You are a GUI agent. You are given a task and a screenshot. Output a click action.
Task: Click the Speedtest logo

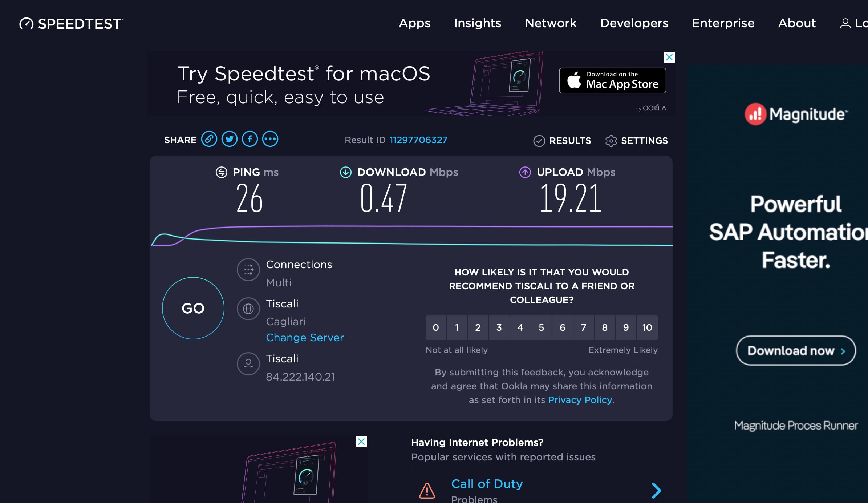[x=71, y=24]
